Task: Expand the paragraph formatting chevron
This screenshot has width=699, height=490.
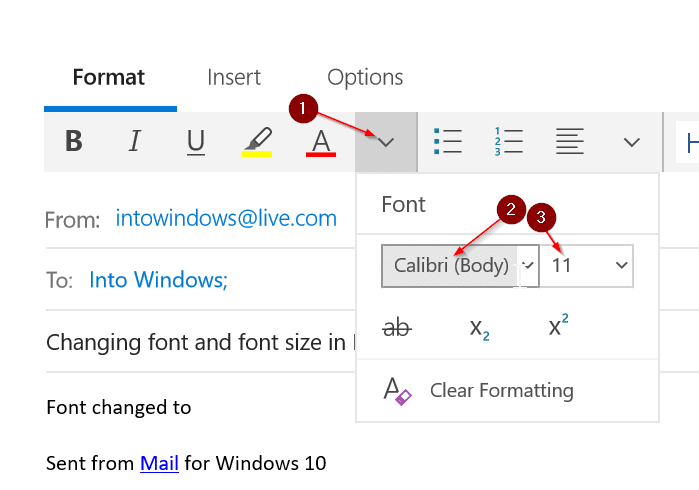Action: pyautogui.click(x=632, y=142)
